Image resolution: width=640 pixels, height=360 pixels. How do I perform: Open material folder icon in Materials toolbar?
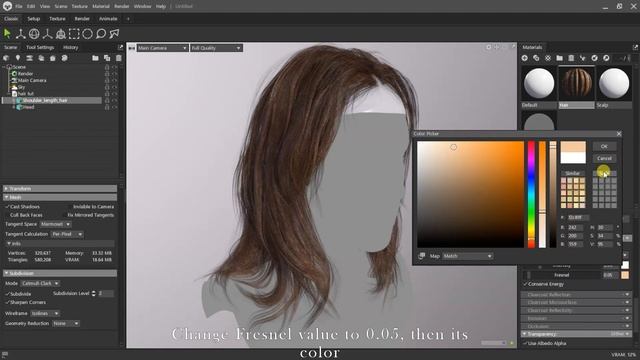pos(560,58)
